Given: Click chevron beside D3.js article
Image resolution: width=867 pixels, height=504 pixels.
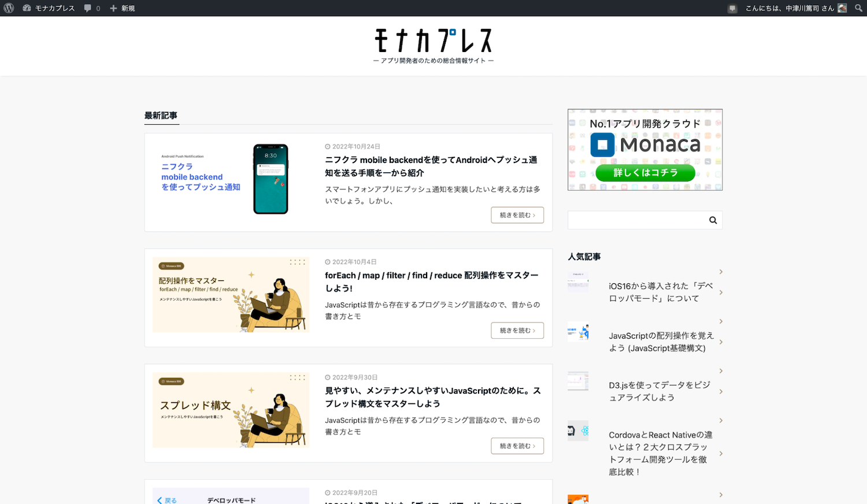Looking at the screenshot, I should 721,391.
